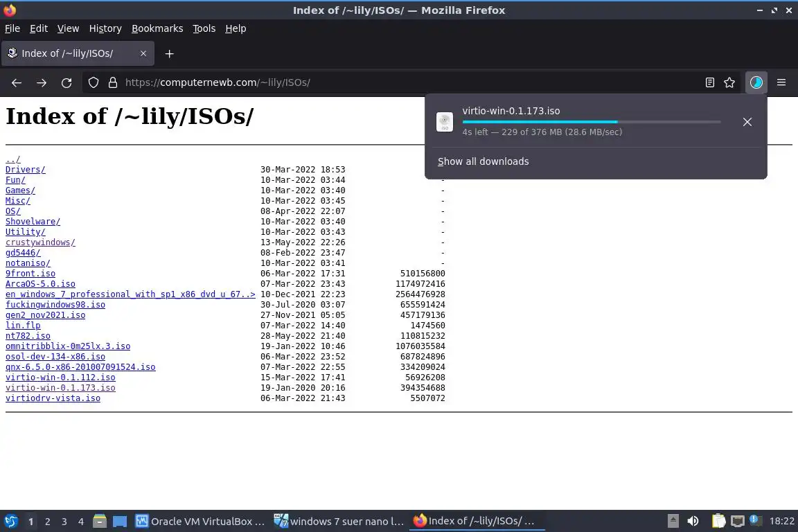The width and height of the screenshot is (798, 532).
Task: Open the Tools menu
Action: [x=204, y=28]
